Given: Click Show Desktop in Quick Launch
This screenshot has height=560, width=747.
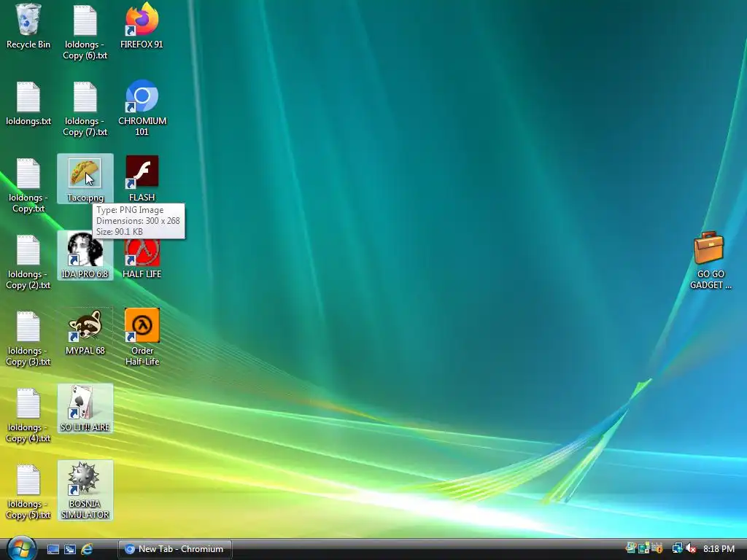Looking at the screenshot, I should click(53, 550).
